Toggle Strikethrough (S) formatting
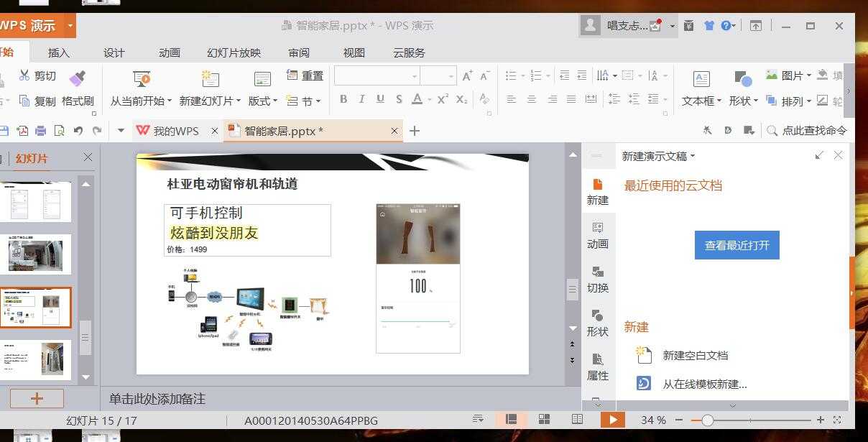The height and width of the screenshot is (442, 868). coord(399,99)
